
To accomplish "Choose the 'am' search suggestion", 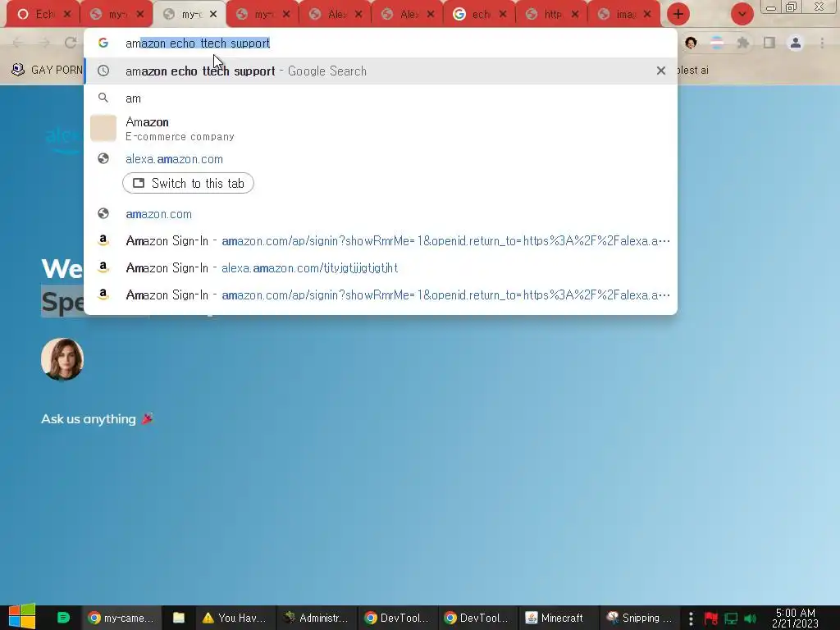I will (x=381, y=98).
